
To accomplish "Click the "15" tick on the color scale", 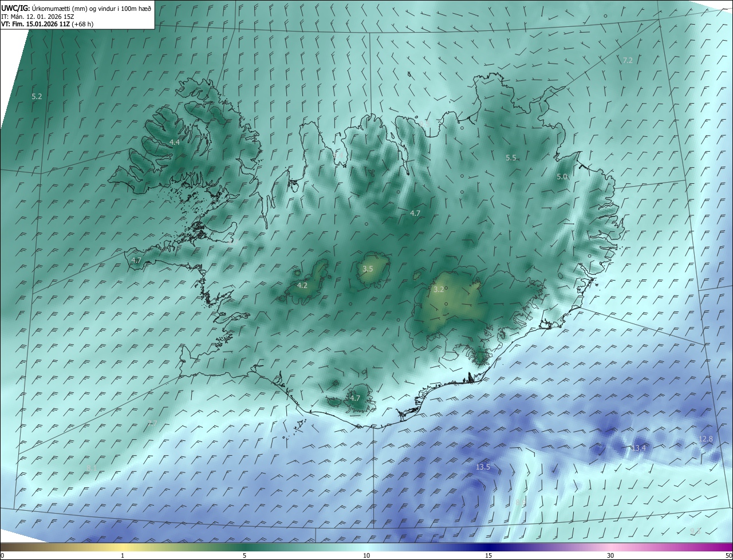I will (488, 555).
